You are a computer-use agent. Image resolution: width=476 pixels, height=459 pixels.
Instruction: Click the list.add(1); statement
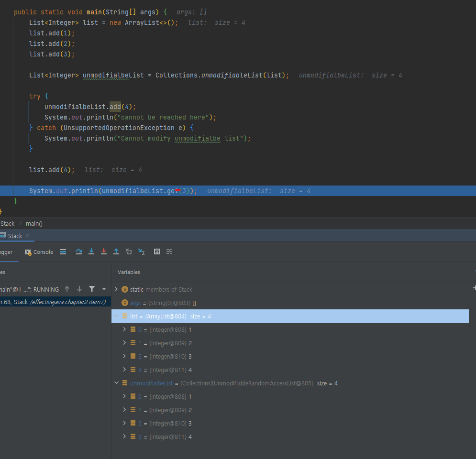click(52, 33)
